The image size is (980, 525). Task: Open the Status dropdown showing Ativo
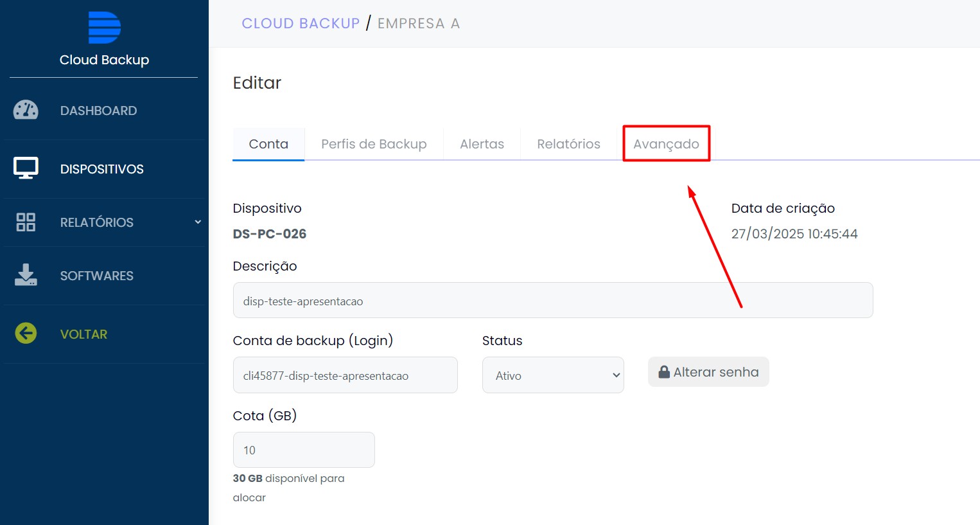coord(552,375)
